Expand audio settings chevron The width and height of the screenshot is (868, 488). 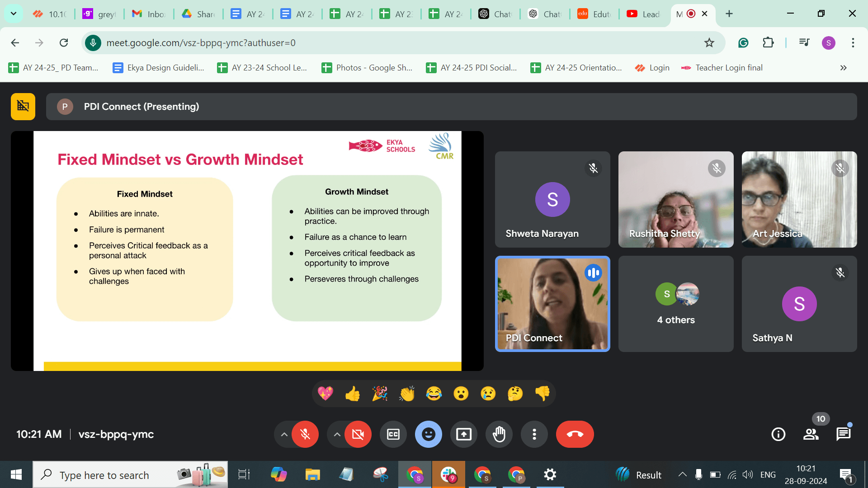tap(284, 434)
